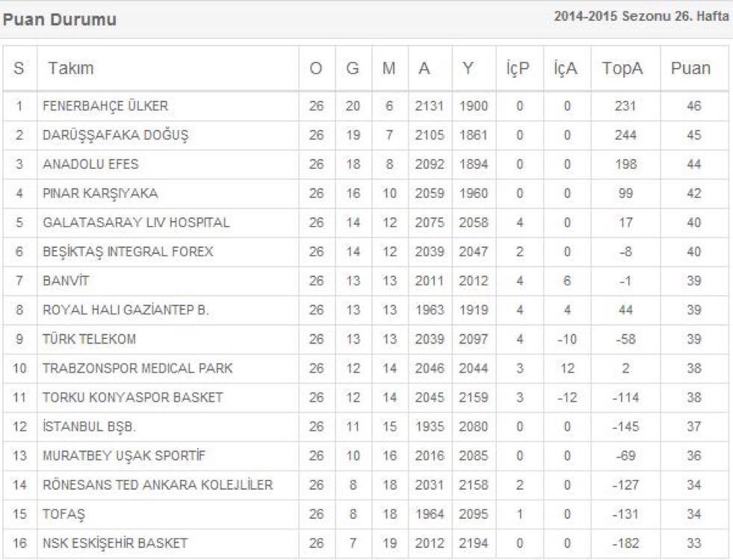
Task: Click the Takım column header
Action: click(x=71, y=69)
